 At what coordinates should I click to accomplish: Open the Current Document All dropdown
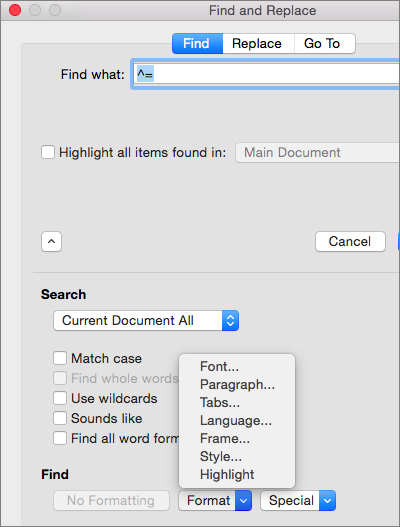(x=146, y=320)
